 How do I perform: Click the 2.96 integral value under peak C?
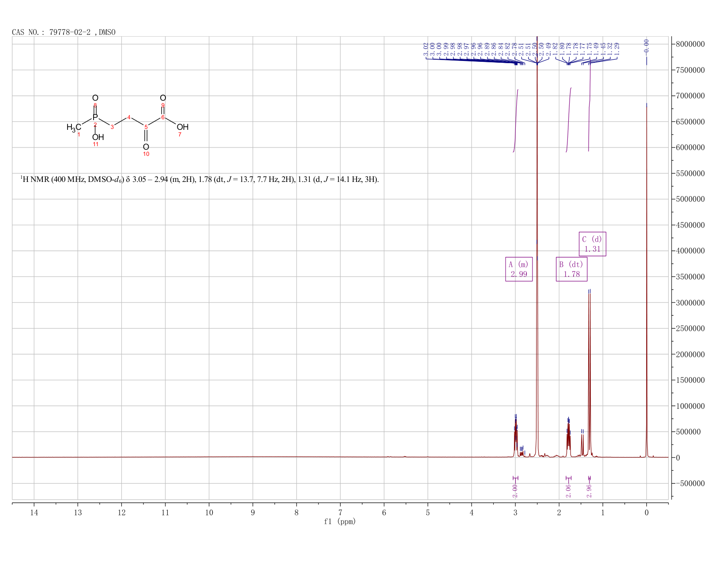589,491
